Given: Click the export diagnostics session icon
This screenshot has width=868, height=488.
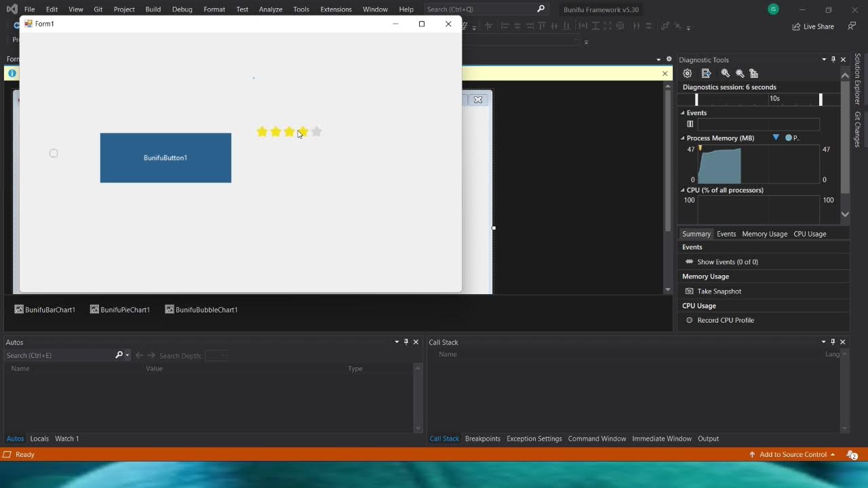Looking at the screenshot, I should click(x=706, y=73).
